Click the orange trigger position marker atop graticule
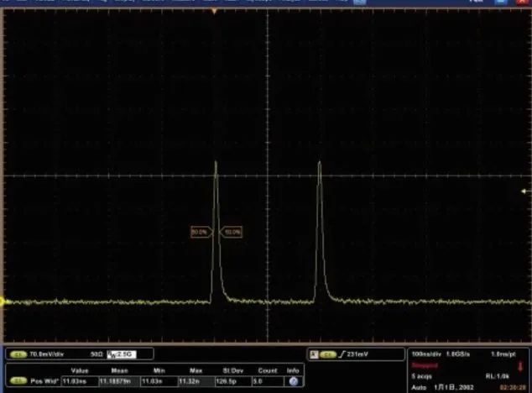Viewport: 532px width, 393px height. (x=214, y=11)
